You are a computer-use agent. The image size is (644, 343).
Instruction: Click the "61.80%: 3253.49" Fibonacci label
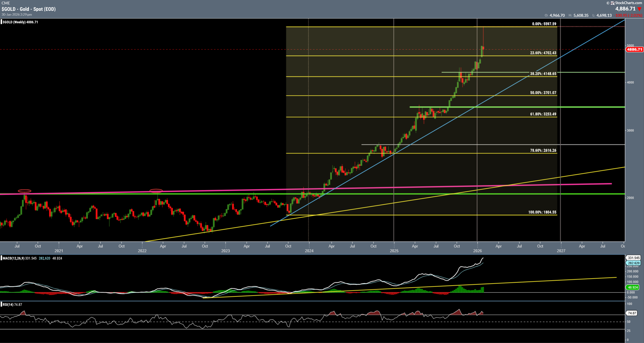click(543, 114)
